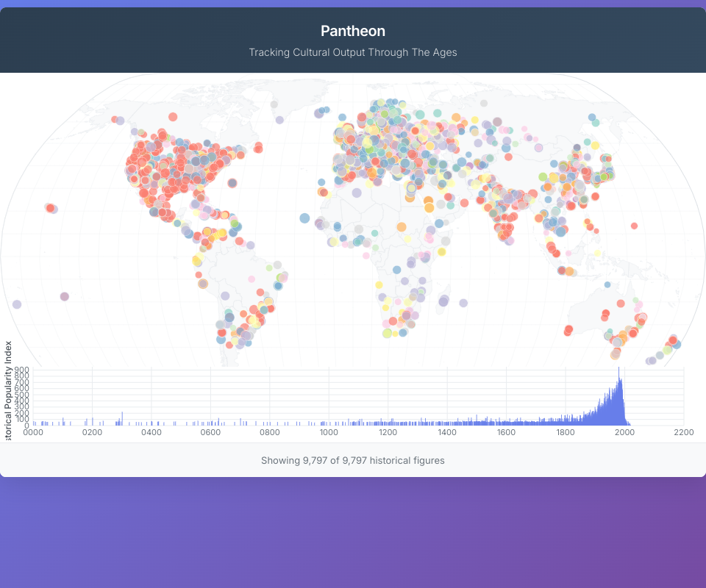Click the 'Tracking Cultural Output Through The Ages' subtitle

coord(353,52)
